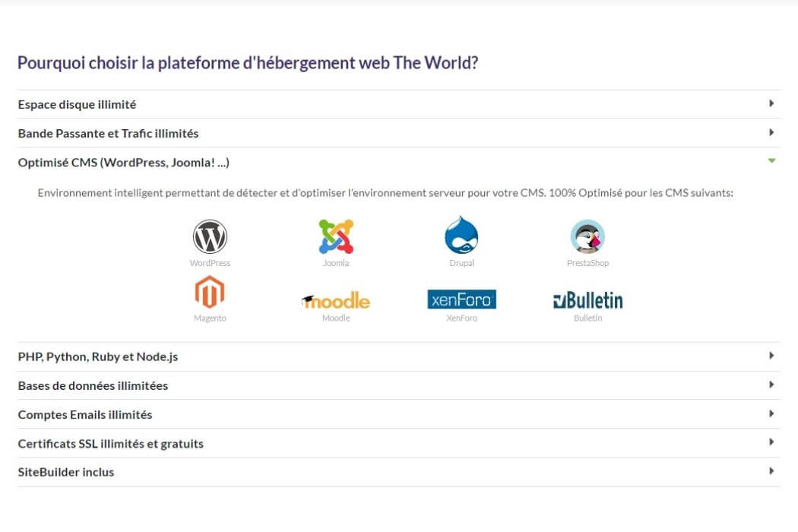The width and height of the screenshot is (798, 532).
Task: Expand arrow for Bande Passante et Trafic illimités
Action: pos(771,132)
